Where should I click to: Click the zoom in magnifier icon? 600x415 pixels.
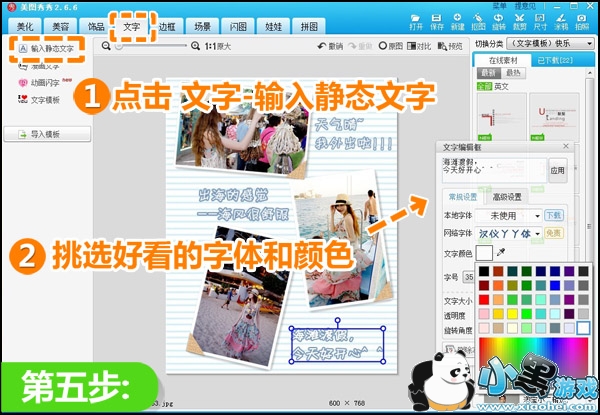[x=196, y=46]
